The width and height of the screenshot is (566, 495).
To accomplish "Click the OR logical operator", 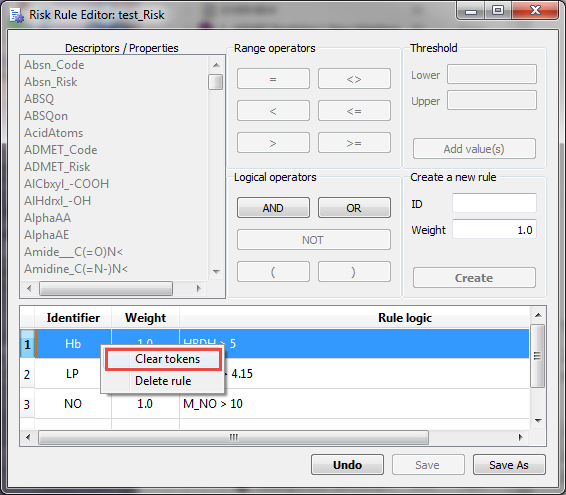I will coord(354,208).
